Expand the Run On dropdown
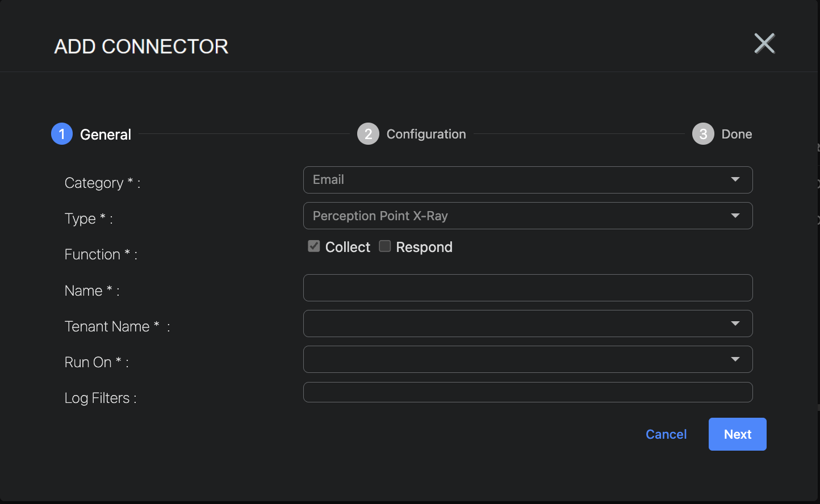Screen dimensions: 820x504 coord(528,359)
